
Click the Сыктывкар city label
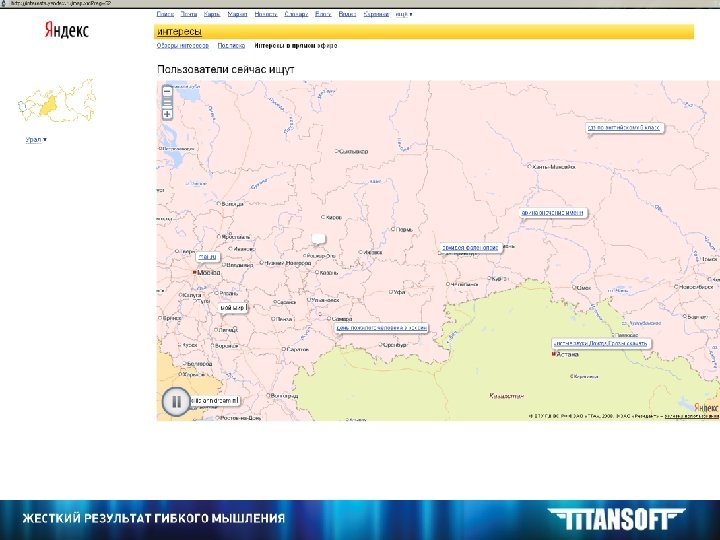click(352, 151)
